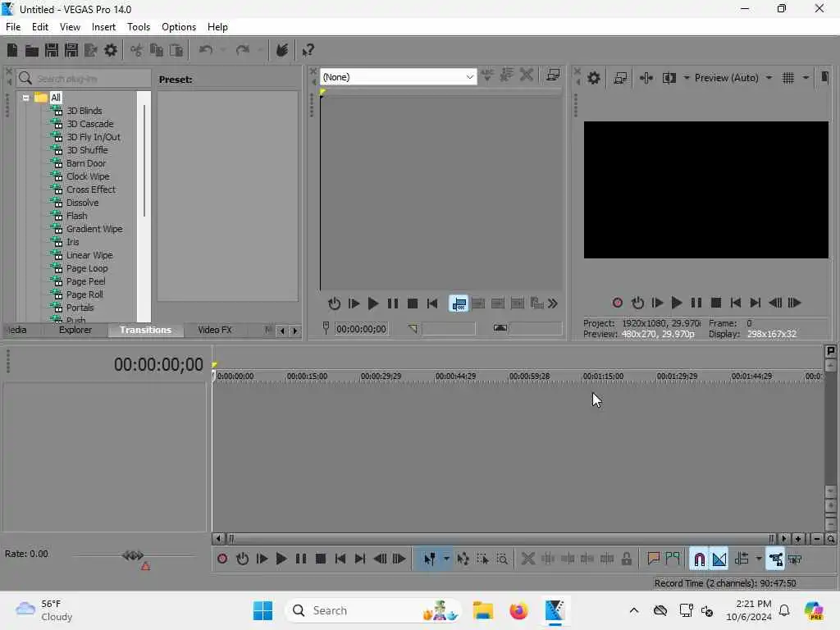
Task: Open Project Properties gear in main toolbar
Action: [111, 50]
